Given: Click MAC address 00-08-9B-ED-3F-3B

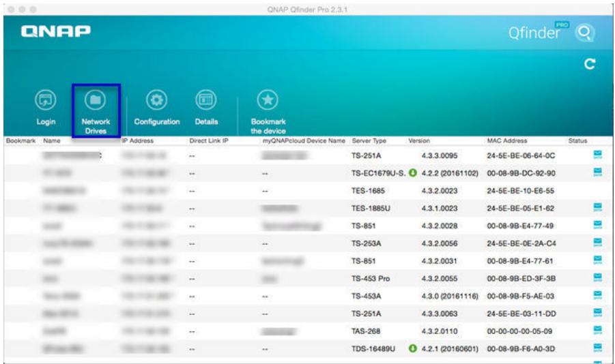Looking at the screenshot, I should [521, 279].
